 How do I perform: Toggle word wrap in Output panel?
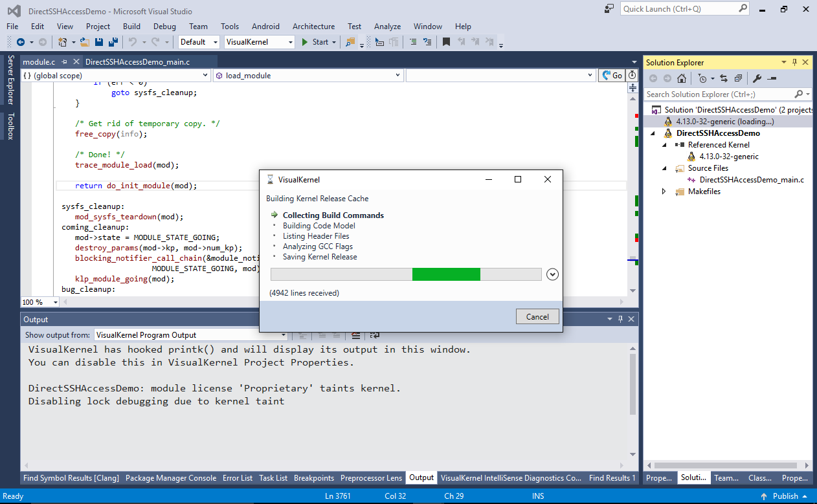point(374,335)
